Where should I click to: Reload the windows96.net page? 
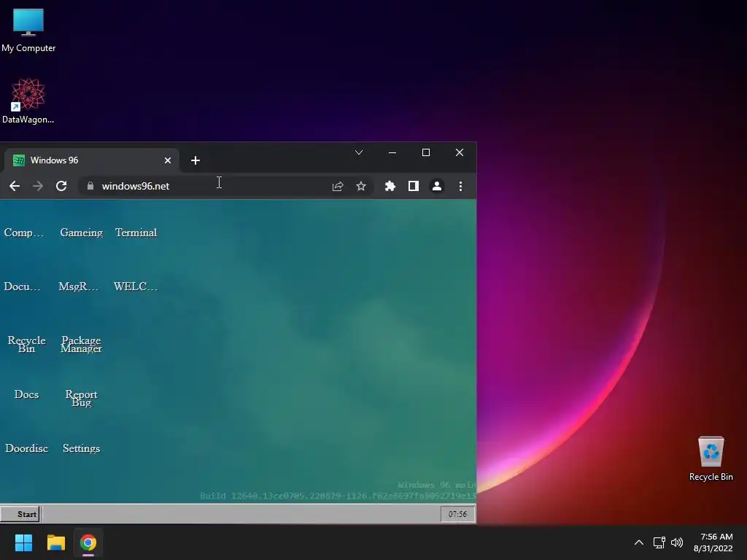[61, 186]
